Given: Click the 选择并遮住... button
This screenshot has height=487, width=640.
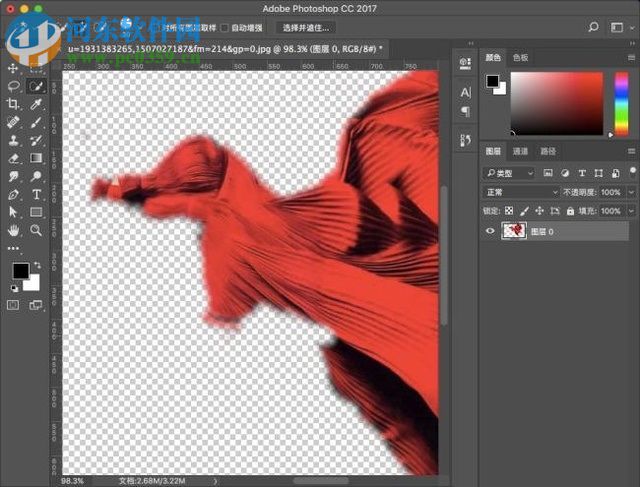Looking at the screenshot, I should [x=305, y=28].
